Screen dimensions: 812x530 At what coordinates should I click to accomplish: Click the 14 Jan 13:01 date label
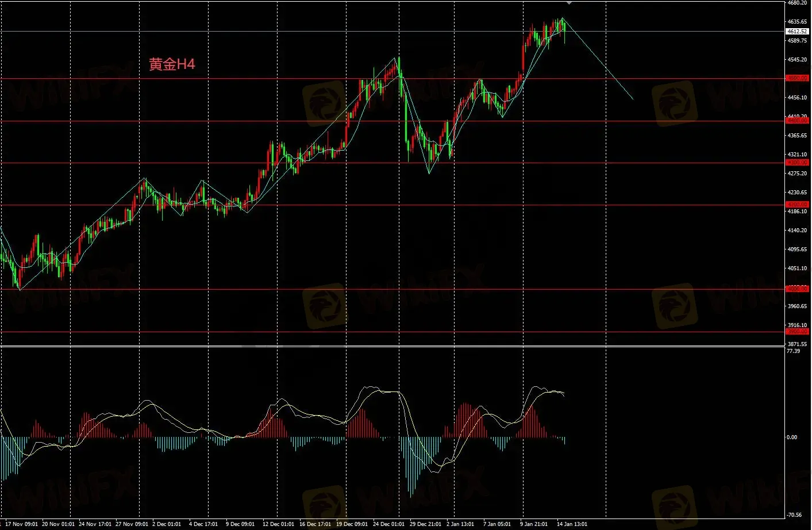572,524
